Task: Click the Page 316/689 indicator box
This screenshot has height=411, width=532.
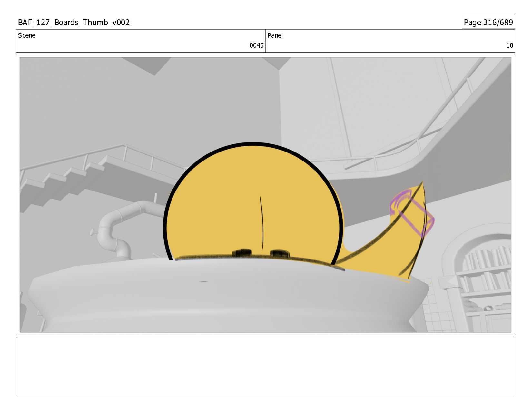Action: (488, 22)
